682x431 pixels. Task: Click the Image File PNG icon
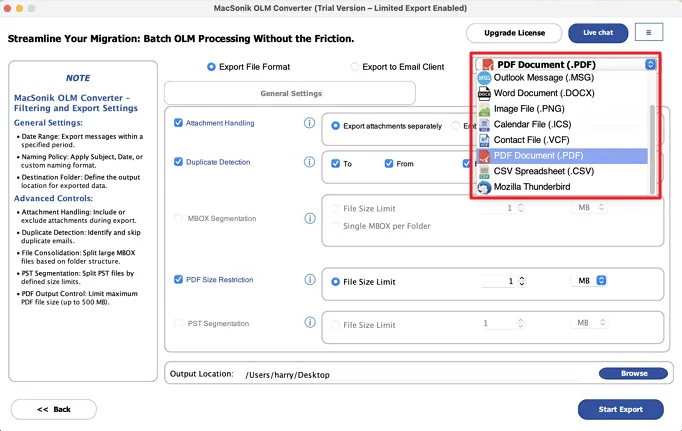pyautogui.click(x=484, y=109)
